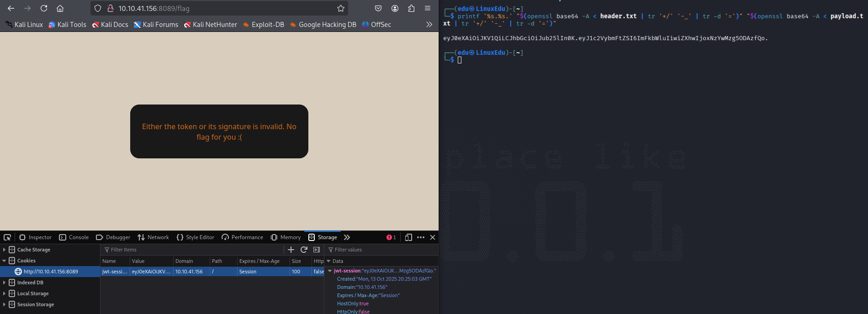Focus the Filter Items input
The height and width of the screenshot is (314, 868).
(x=192, y=250)
